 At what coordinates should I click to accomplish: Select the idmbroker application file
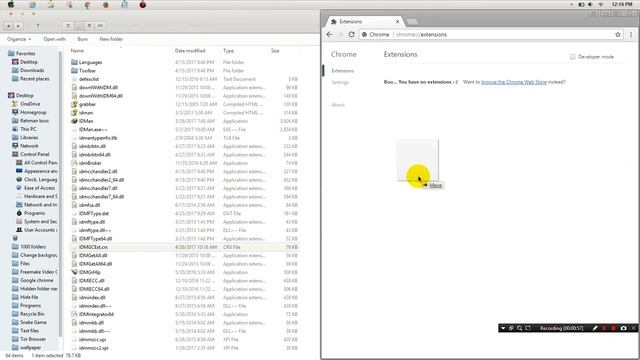tap(90, 163)
